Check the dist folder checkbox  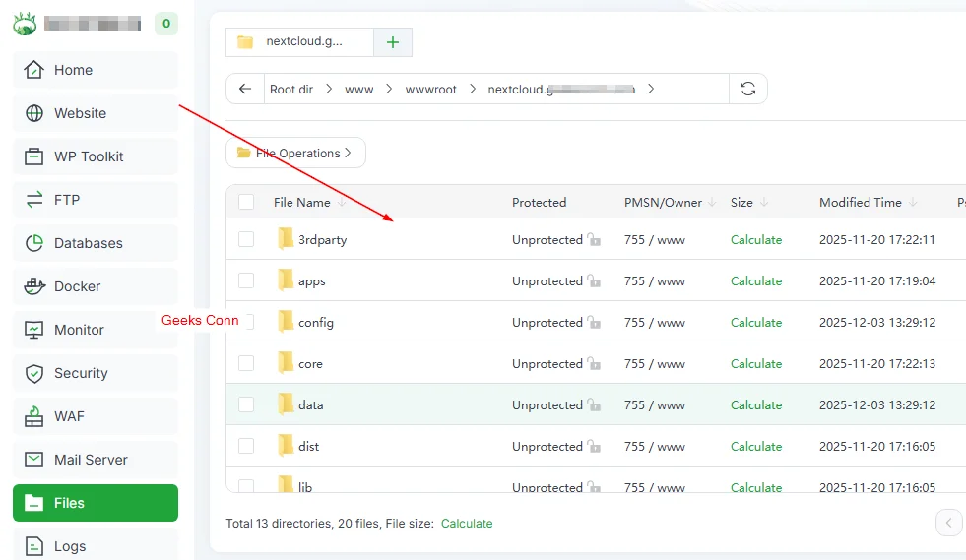point(246,446)
